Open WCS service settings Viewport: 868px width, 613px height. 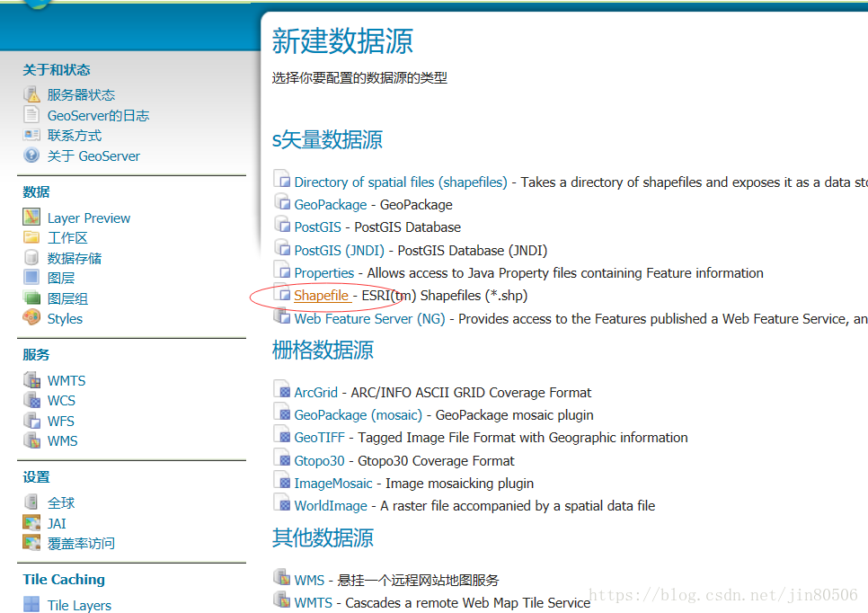(x=61, y=401)
